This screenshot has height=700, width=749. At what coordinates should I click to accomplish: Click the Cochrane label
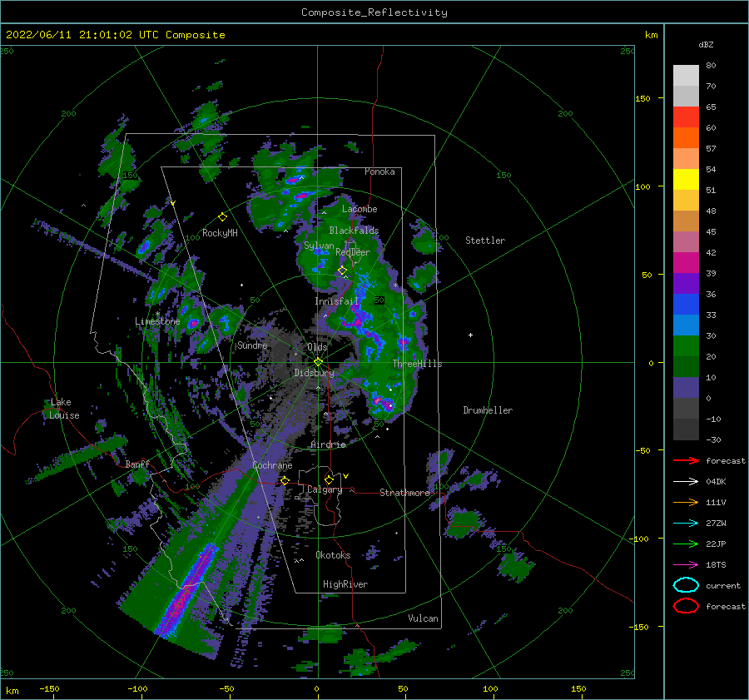[x=272, y=465]
